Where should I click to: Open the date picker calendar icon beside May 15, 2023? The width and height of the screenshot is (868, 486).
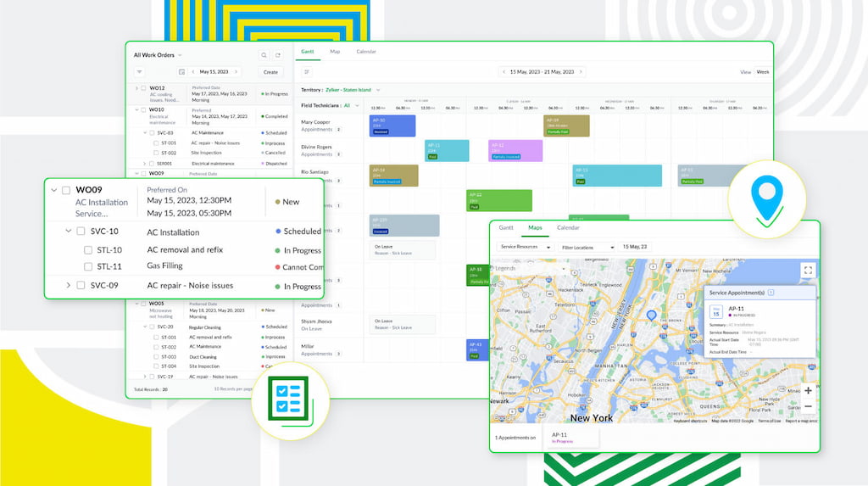coord(181,72)
